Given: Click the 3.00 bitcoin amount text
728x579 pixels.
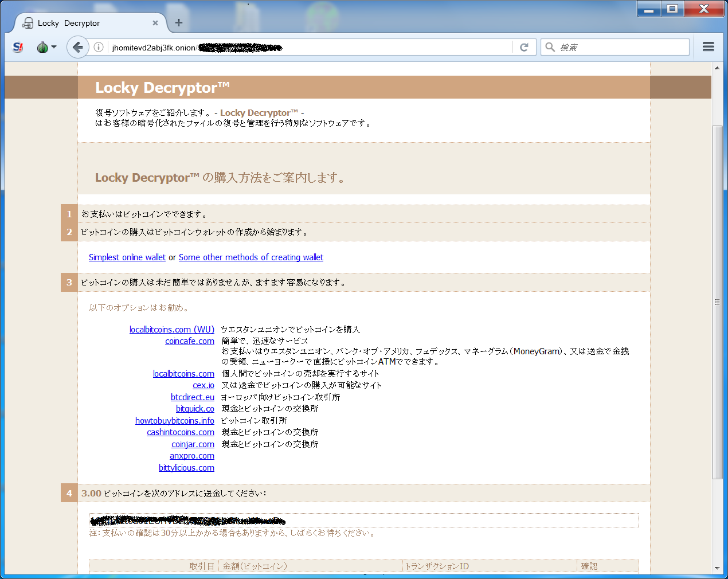Looking at the screenshot, I should pyautogui.click(x=91, y=494).
